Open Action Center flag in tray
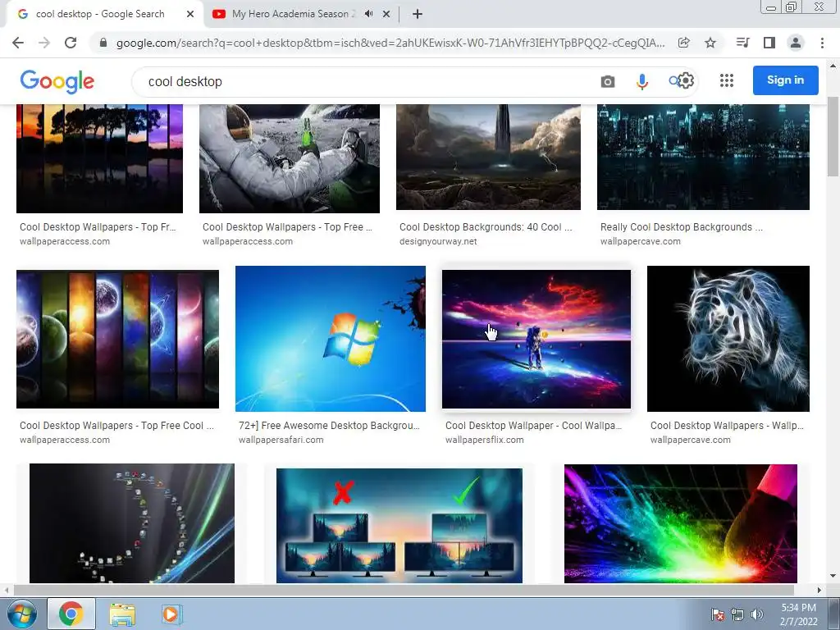This screenshot has height=630, width=840. tap(717, 614)
